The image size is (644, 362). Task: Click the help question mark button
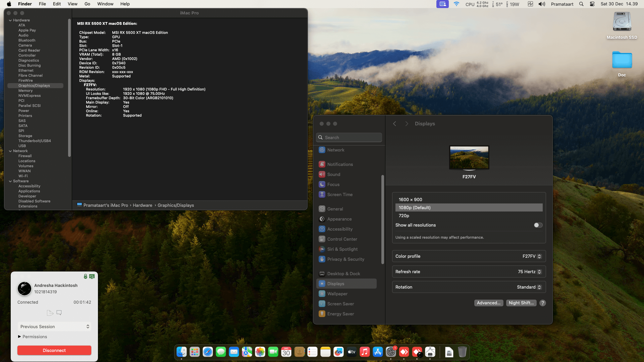[x=543, y=303]
